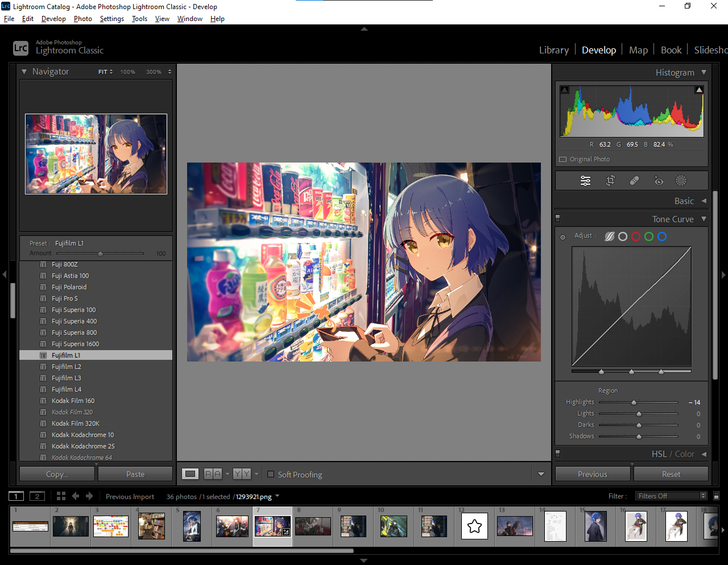Collapse the Navigator panel
This screenshot has height=565, width=728.
coord(24,72)
